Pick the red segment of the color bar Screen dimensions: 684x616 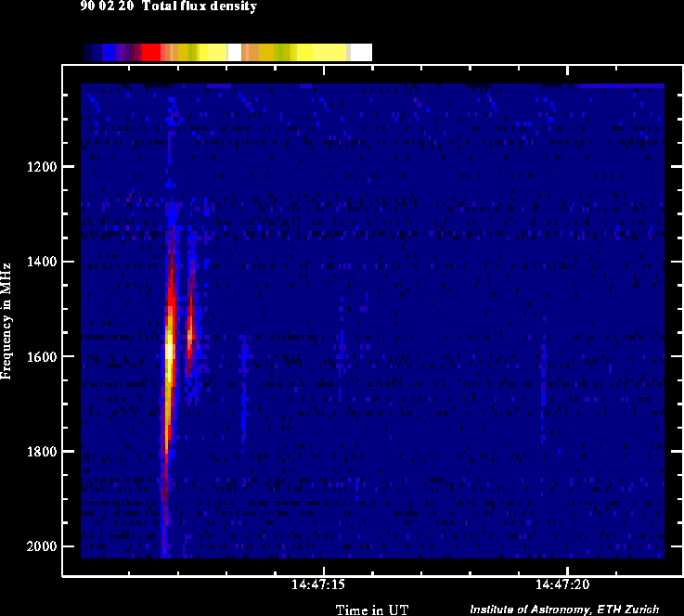point(151,52)
